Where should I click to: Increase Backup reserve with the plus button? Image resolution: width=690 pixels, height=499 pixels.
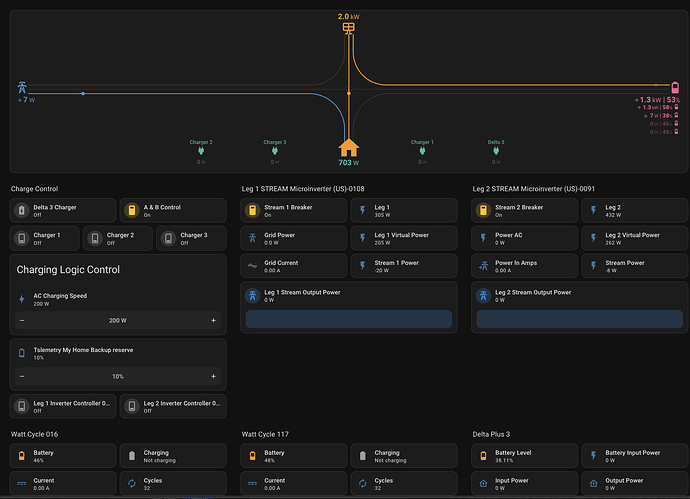(213, 376)
